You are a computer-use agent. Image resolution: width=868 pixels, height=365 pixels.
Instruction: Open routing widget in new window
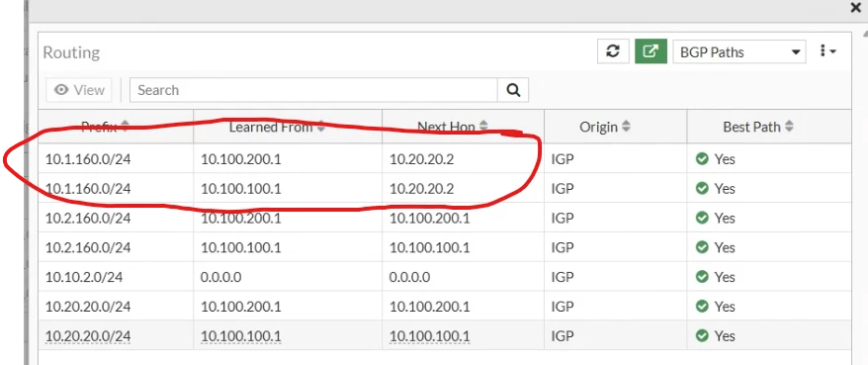point(651,51)
